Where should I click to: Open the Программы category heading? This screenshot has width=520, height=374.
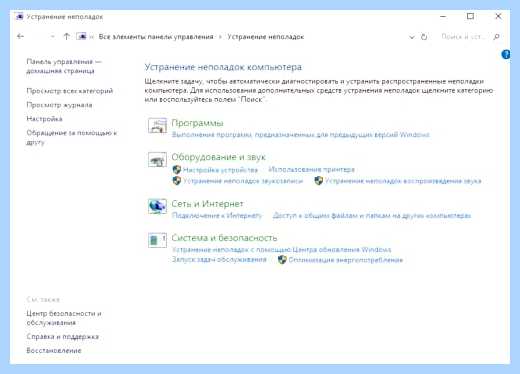tap(197, 123)
